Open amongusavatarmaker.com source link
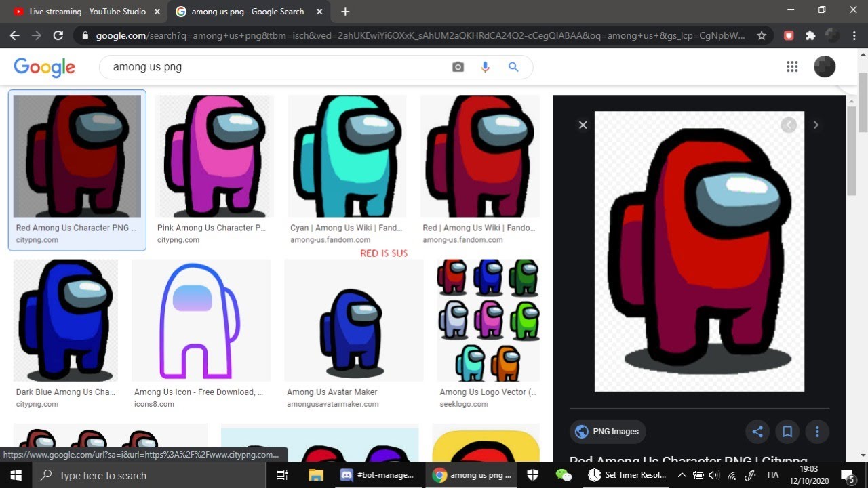Viewport: 868px width, 488px height. click(333, 404)
